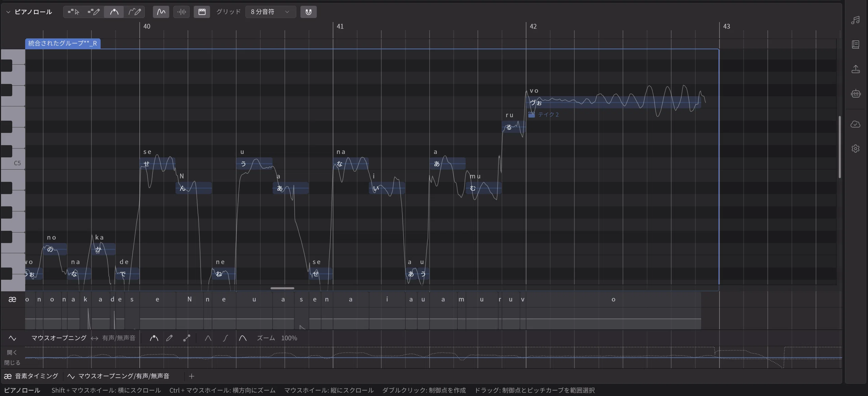Open the AI robot panel icon
This screenshot has width=868, height=396.
pos(856,93)
